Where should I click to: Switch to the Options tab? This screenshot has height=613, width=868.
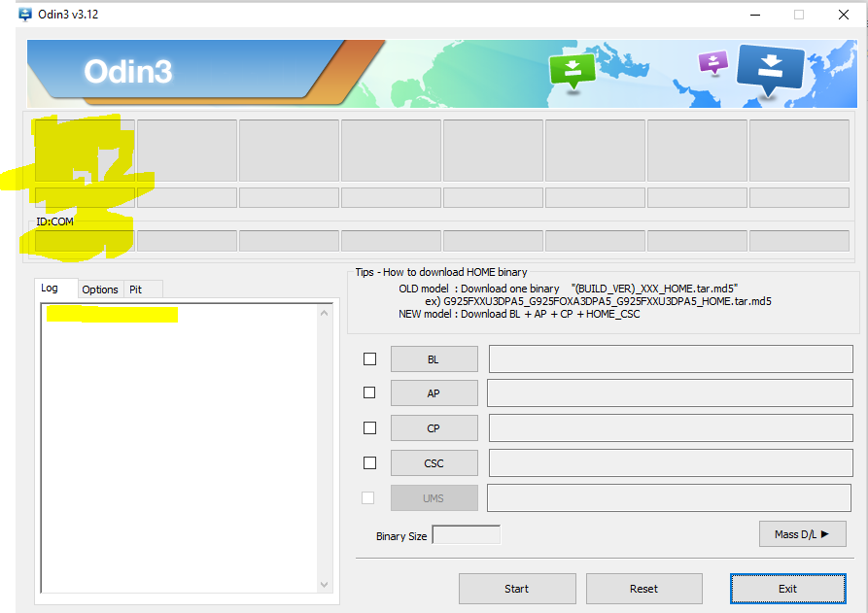click(x=100, y=289)
